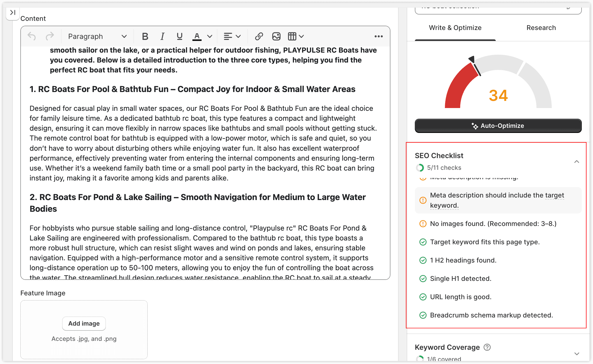Click heading '2. RC Boats For Pond & Lake Sailing'
This screenshot has height=364, width=593.
tap(198, 203)
